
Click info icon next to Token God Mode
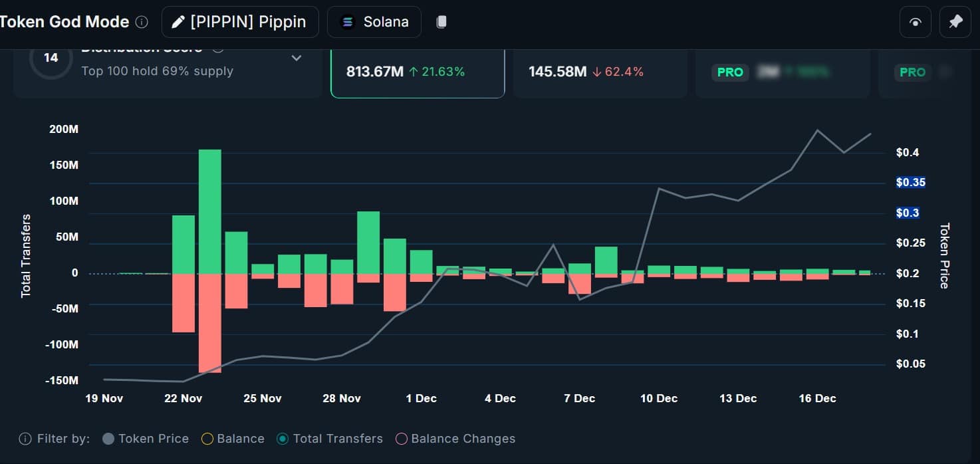point(142,22)
